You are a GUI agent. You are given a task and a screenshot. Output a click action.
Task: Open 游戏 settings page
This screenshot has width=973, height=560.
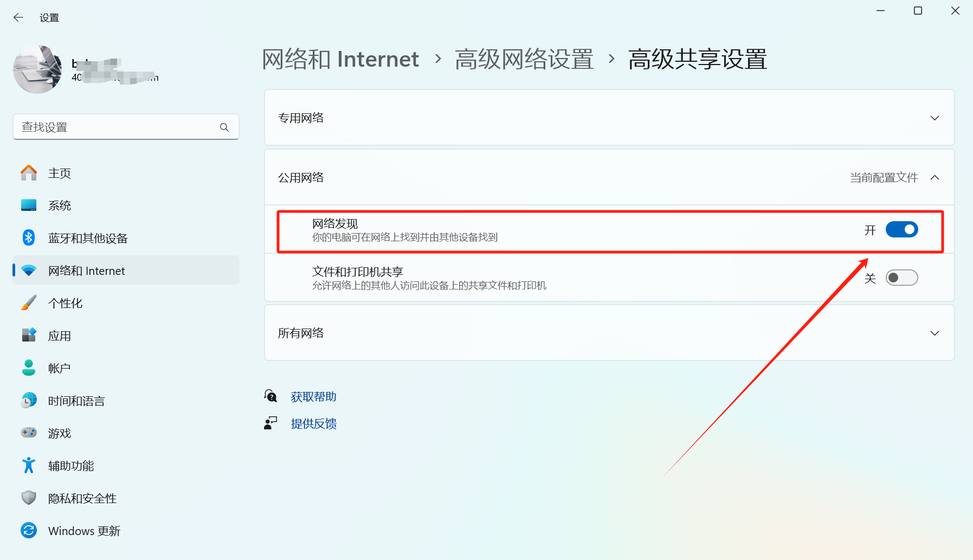click(x=126, y=433)
